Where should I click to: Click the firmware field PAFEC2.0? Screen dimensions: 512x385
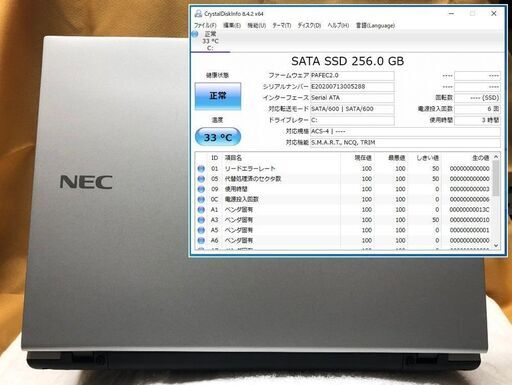click(352, 76)
